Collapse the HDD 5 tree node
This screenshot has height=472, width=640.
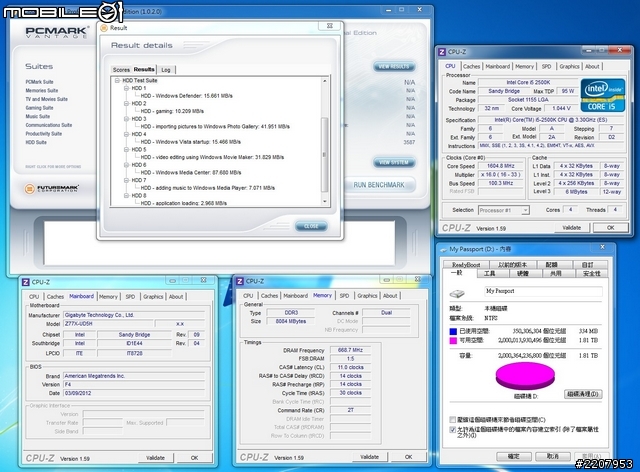coord(127,149)
